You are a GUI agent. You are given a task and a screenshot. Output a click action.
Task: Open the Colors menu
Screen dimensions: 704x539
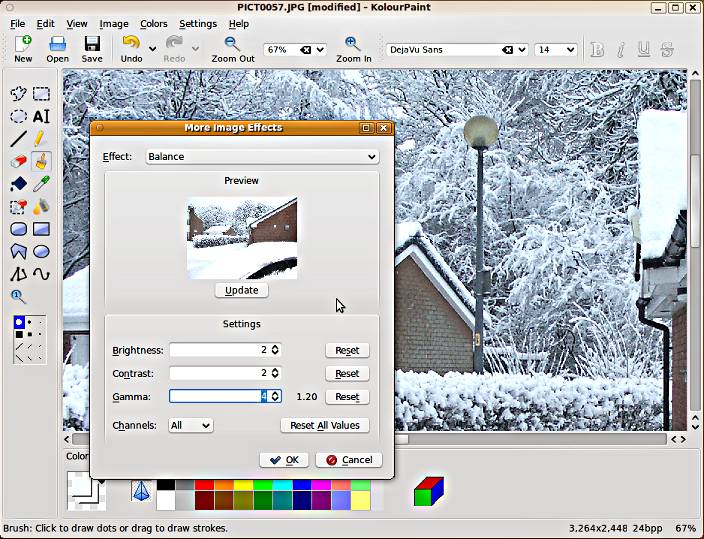[153, 23]
